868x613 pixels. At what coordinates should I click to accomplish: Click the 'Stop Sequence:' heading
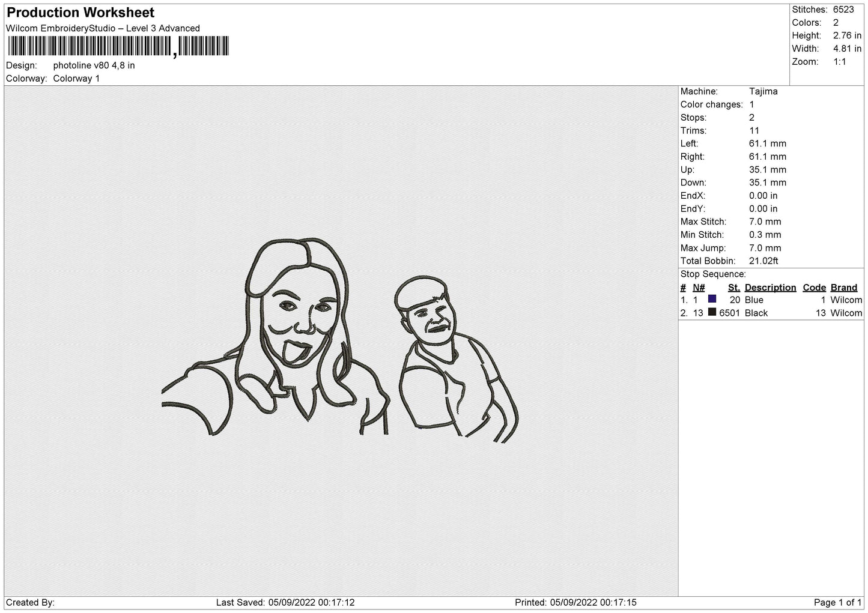point(713,274)
